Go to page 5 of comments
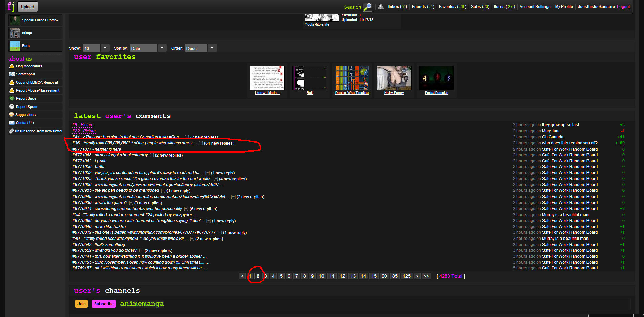Viewport: 644px width, 317px height. click(281, 276)
